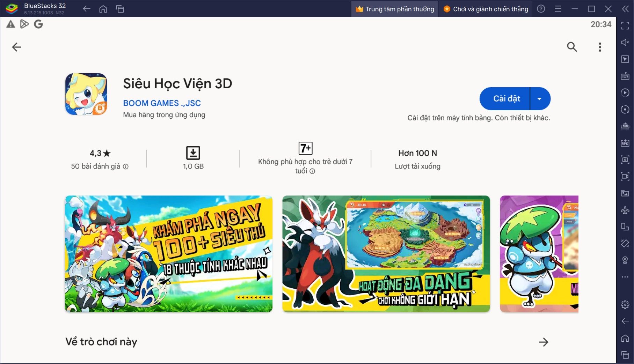This screenshot has width=634, height=364.
Task: Click the Mua hàng trong ứng dụng text
Action: (164, 115)
